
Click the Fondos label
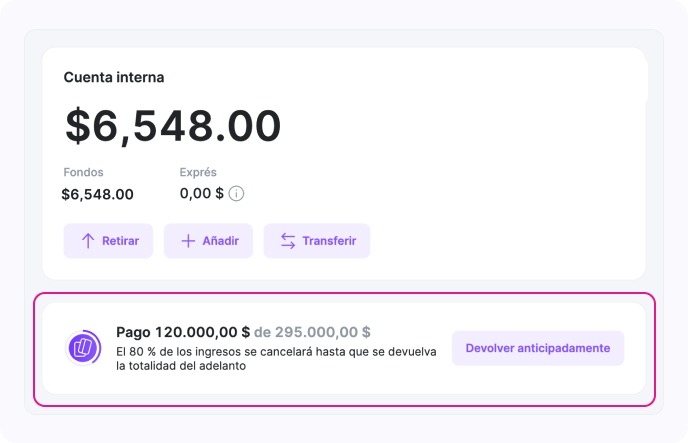coord(83,172)
